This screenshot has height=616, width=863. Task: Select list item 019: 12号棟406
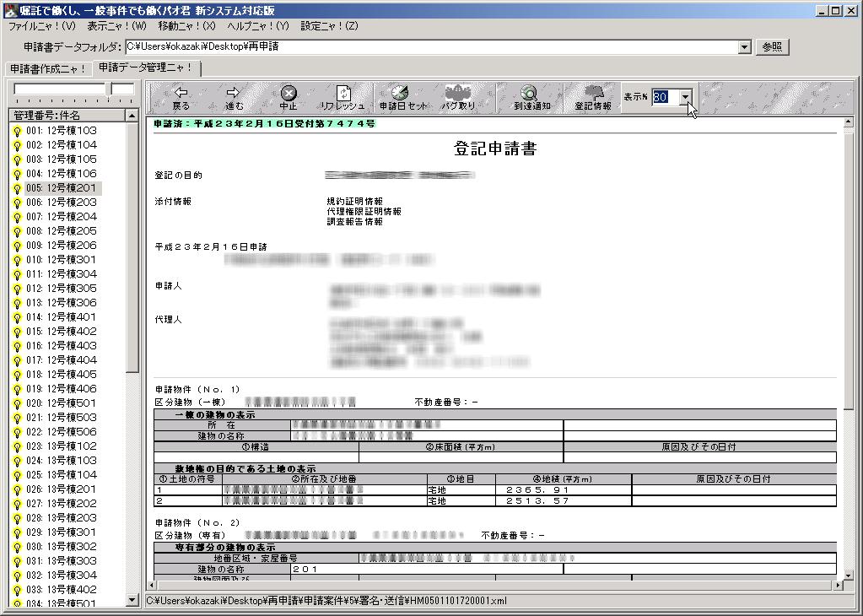click(x=61, y=389)
